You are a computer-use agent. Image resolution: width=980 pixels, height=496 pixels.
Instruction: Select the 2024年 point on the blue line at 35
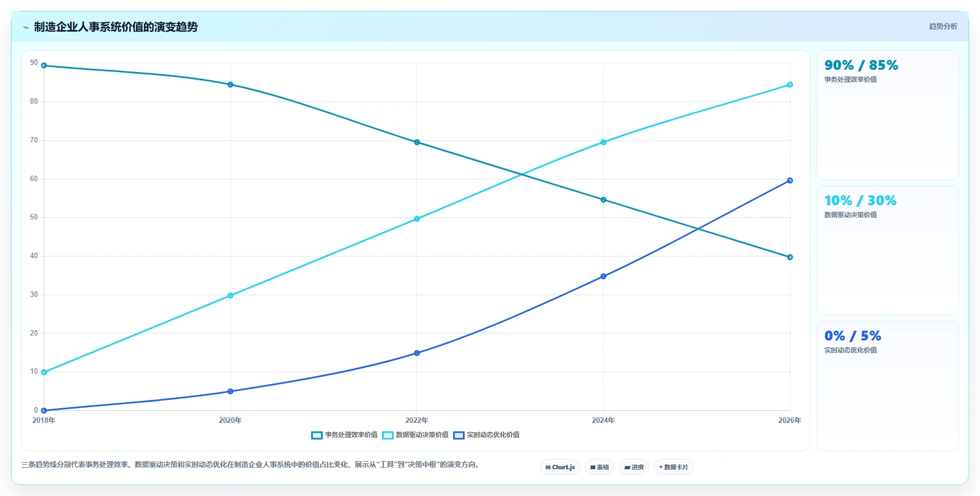pos(603,277)
